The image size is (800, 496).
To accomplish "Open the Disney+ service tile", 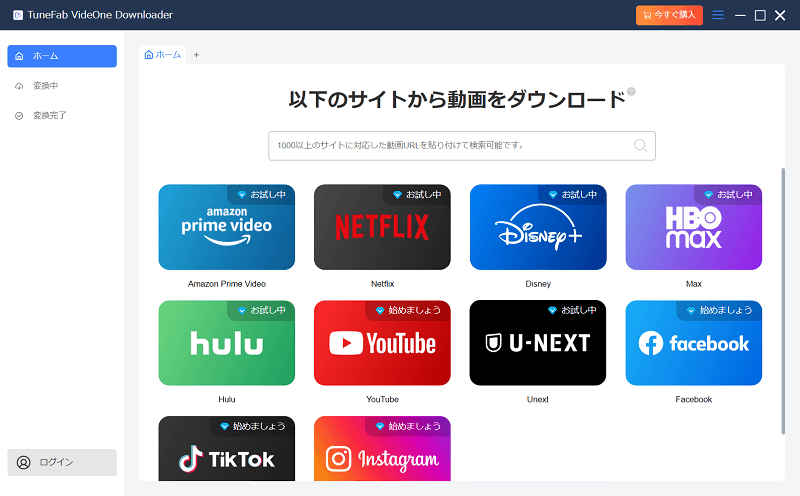I will coord(538,227).
